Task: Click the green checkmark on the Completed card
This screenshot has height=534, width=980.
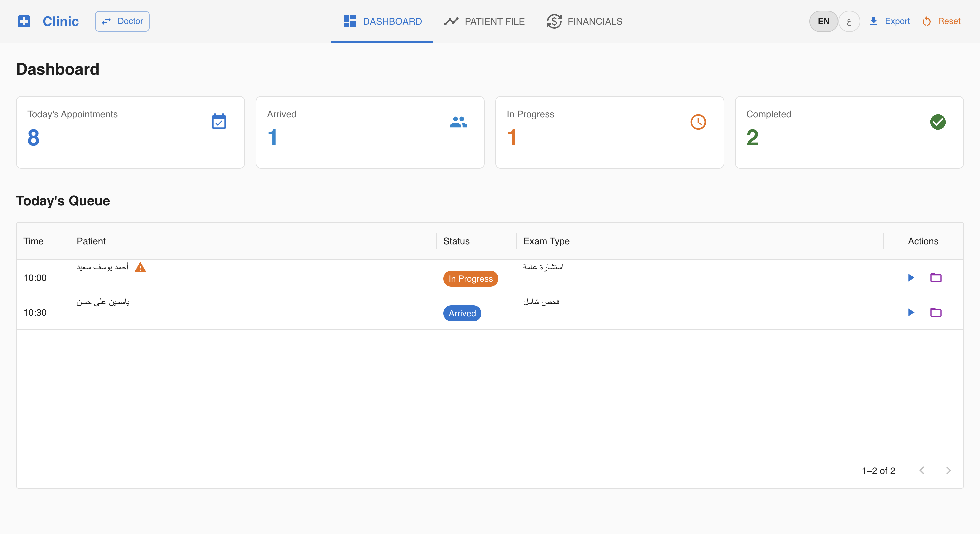Action: click(938, 122)
